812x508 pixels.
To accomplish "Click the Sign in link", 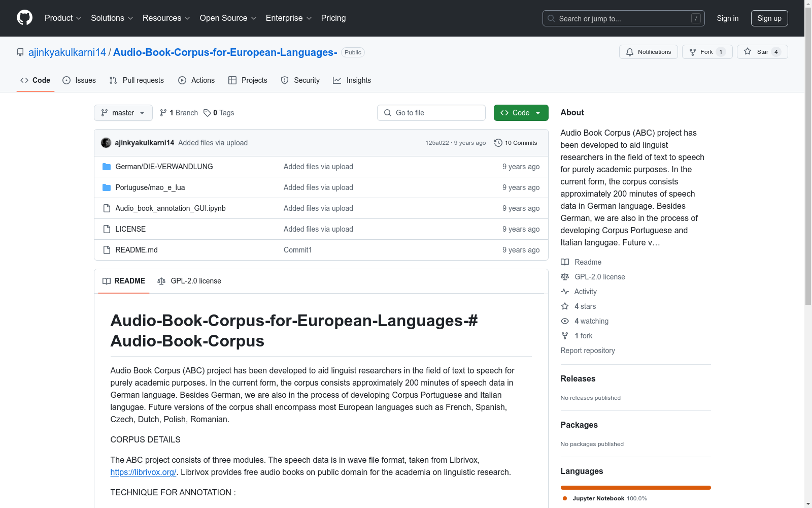I will [728, 18].
